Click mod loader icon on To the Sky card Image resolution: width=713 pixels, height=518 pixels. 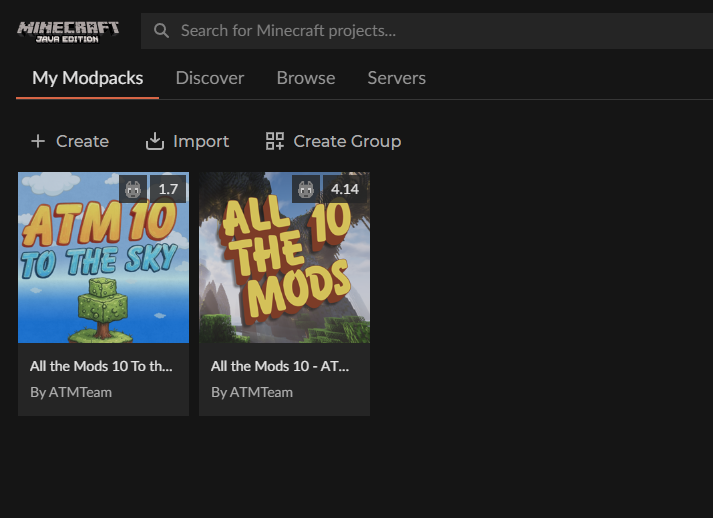pyautogui.click(x=133, y=189)
